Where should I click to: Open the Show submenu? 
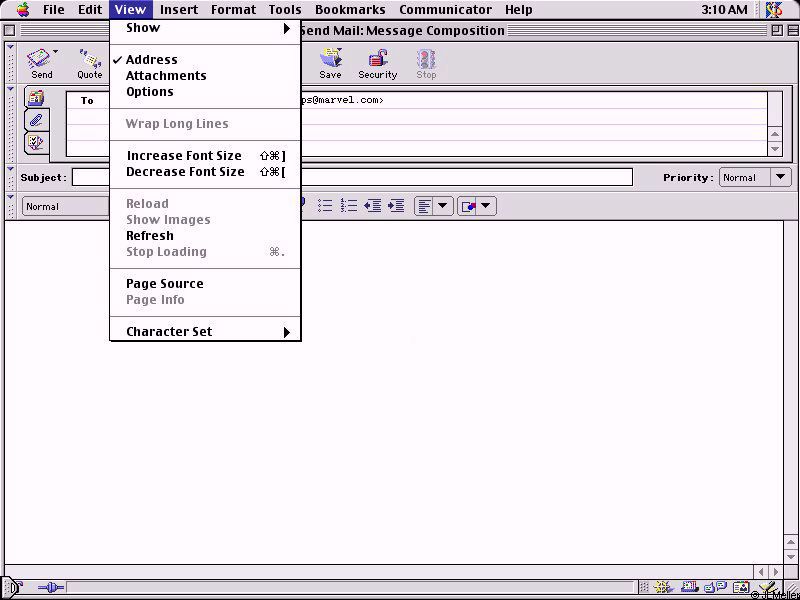205,28
